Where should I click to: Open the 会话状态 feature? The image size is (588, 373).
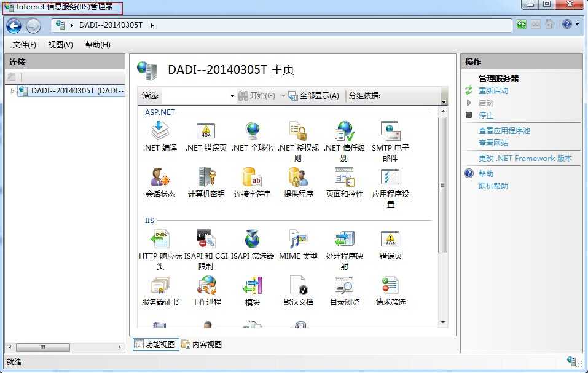(160, 183)
